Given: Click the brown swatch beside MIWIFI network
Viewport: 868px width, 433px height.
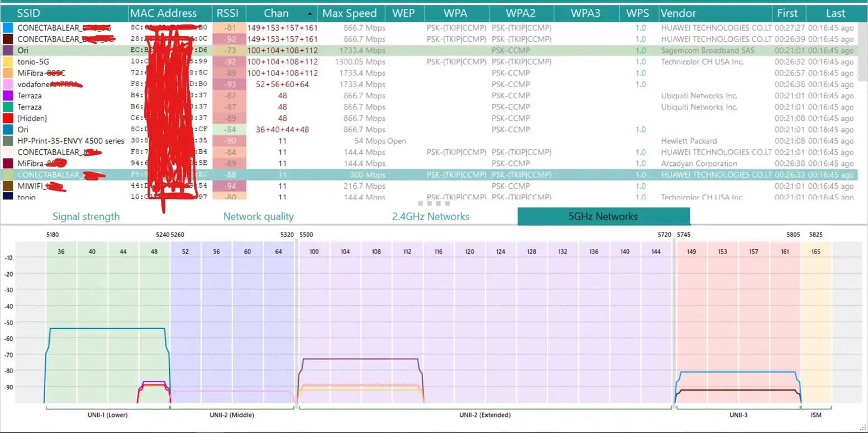Looking at the screenshot, I should tap(8, 186).
